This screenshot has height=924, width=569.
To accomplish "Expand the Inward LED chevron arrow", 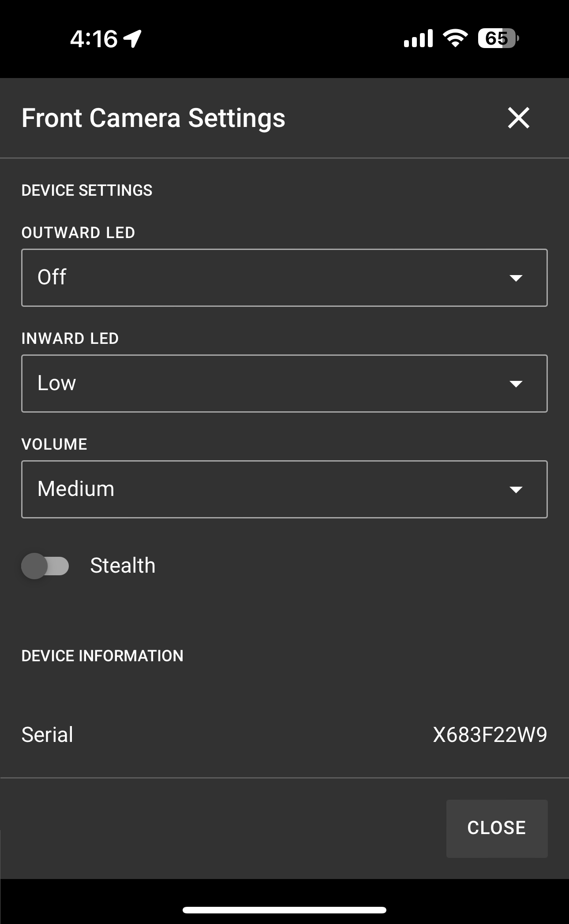I will pos(517,384).
